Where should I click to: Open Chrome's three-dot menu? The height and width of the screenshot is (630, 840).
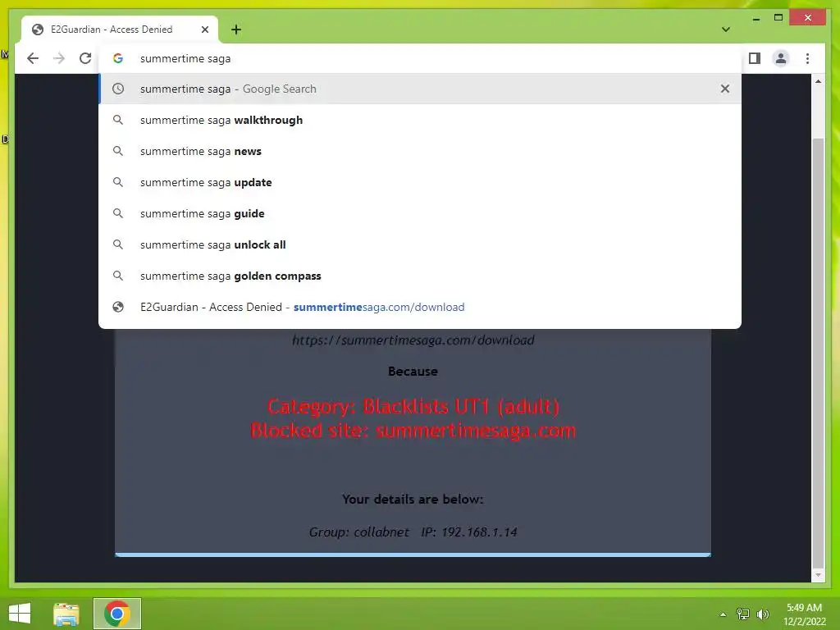[x=807, y=58]
